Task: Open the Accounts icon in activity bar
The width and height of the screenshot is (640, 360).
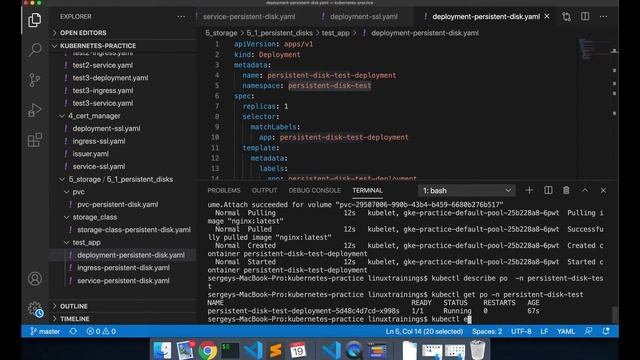Action: [35, 279]
